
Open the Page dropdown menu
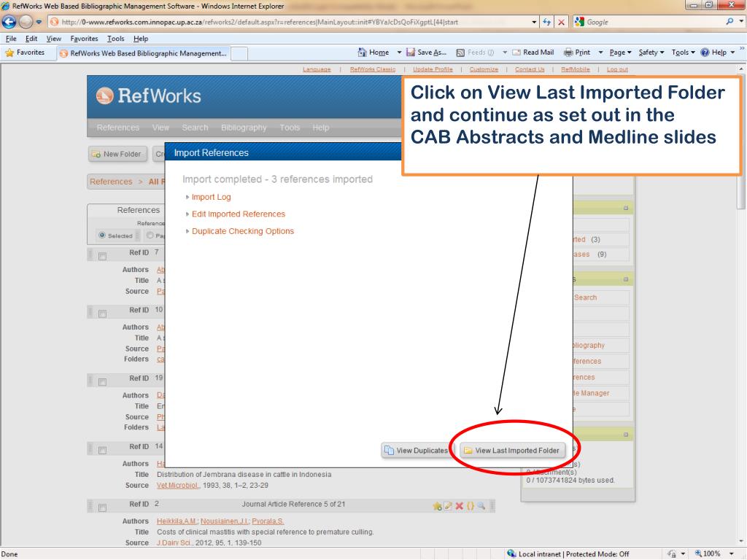point(620,52)
